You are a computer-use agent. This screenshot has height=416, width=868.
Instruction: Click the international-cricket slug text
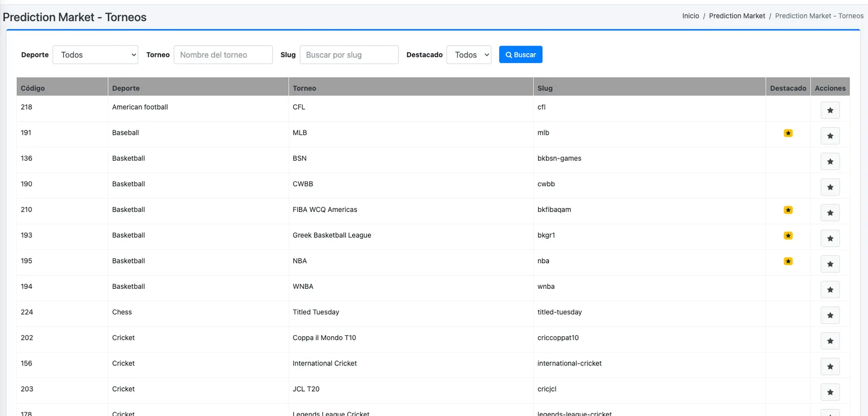click(x=570, y=363)
